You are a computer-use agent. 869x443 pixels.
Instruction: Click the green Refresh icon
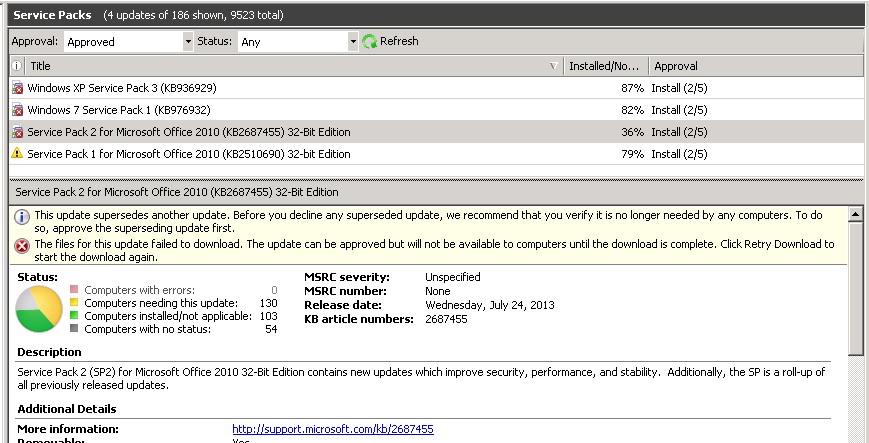[369, 41]
